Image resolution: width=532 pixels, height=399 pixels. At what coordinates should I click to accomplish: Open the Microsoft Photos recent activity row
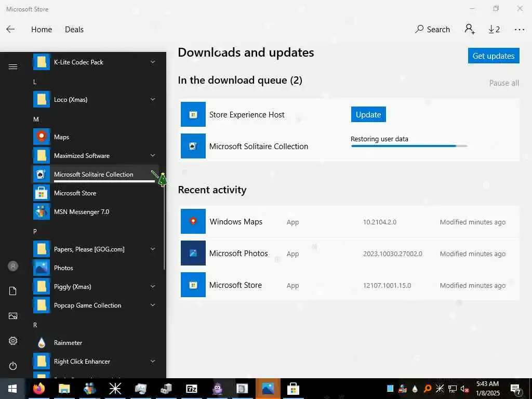click(349, 253)
